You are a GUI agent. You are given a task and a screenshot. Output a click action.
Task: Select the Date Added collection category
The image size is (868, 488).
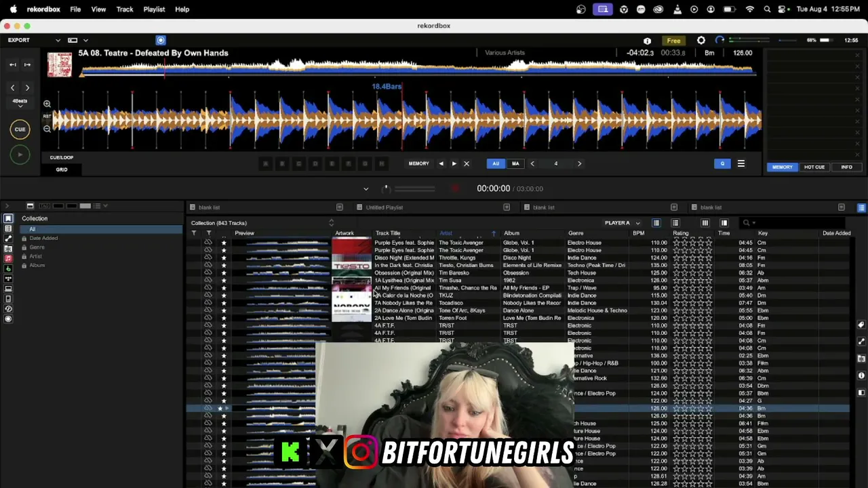43,238
